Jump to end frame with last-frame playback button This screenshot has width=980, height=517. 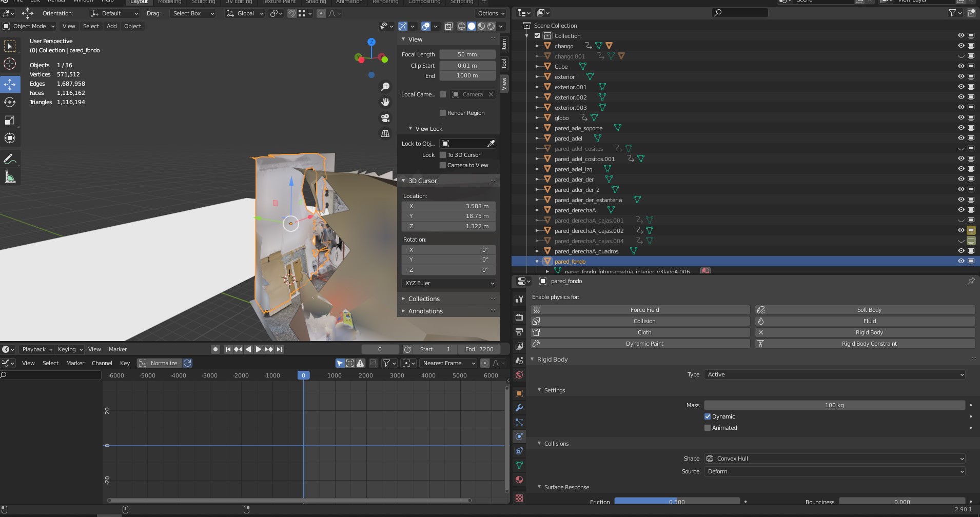279,349
